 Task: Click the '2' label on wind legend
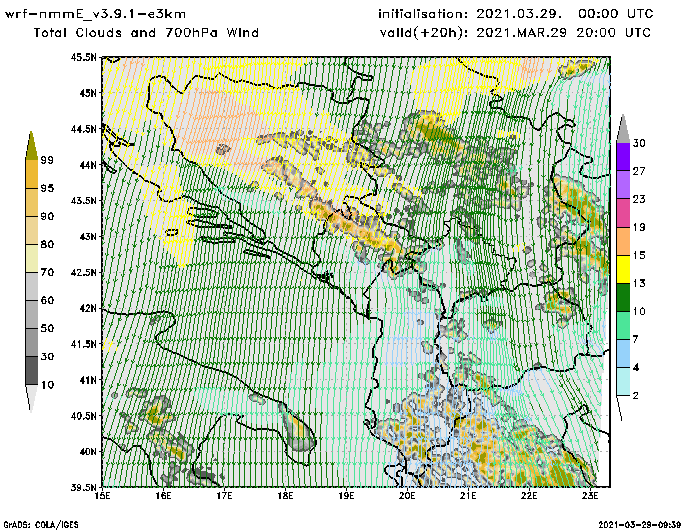(x=636, y=396)
